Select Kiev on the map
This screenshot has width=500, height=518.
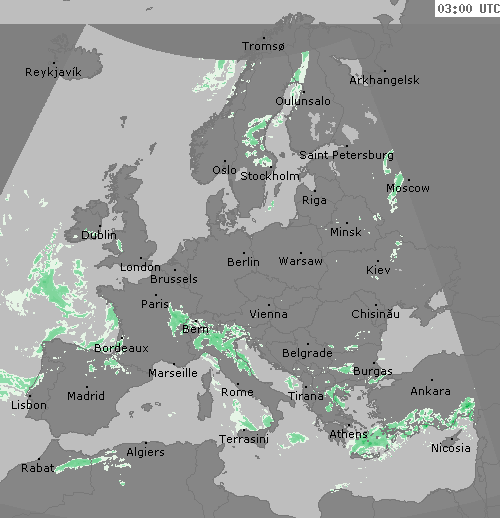(x=378, y=270)
